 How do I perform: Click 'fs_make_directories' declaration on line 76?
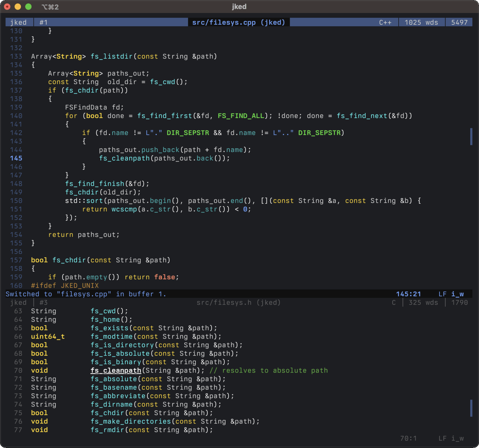click(x=131, y=421)
